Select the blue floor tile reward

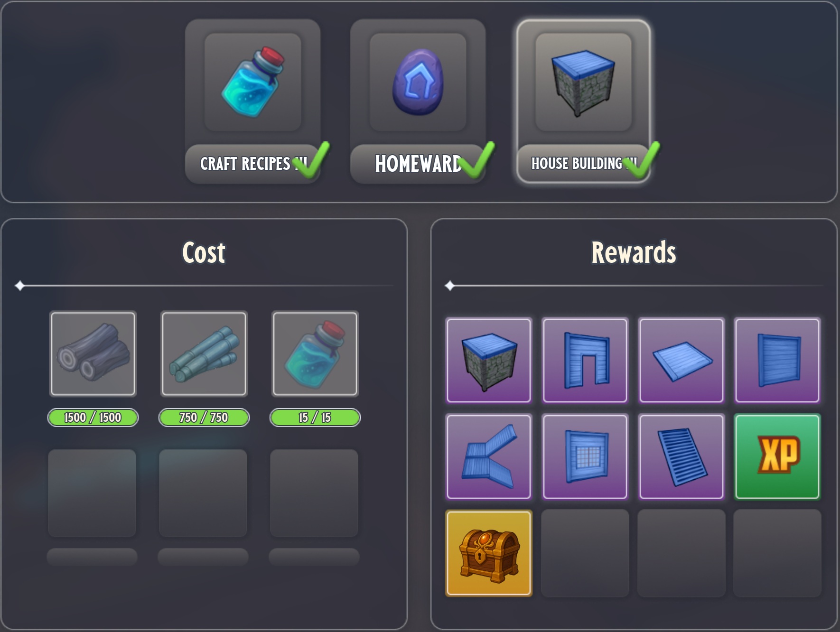(x=681, y=360)
